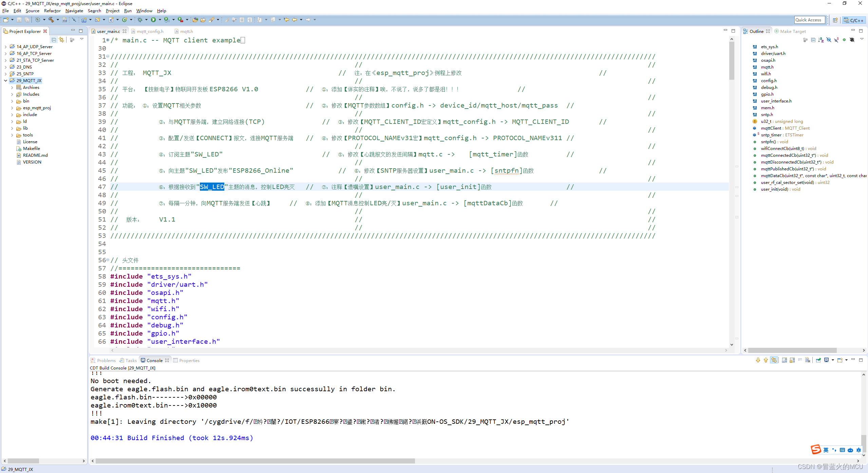This screenshot has width=868, height=473.
Task: Expand the esp_mqtt_proj folder
Action: tap(12, 108)
